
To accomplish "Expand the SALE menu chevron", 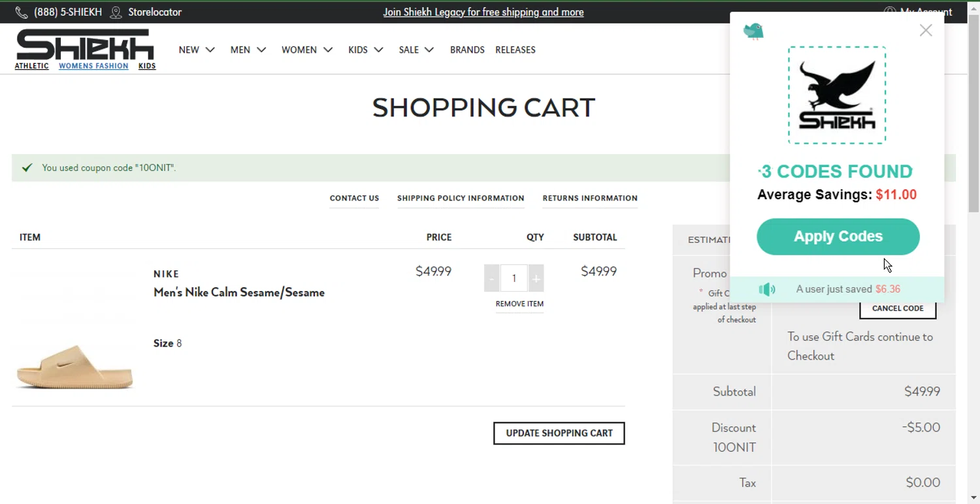I will [429, 50].
